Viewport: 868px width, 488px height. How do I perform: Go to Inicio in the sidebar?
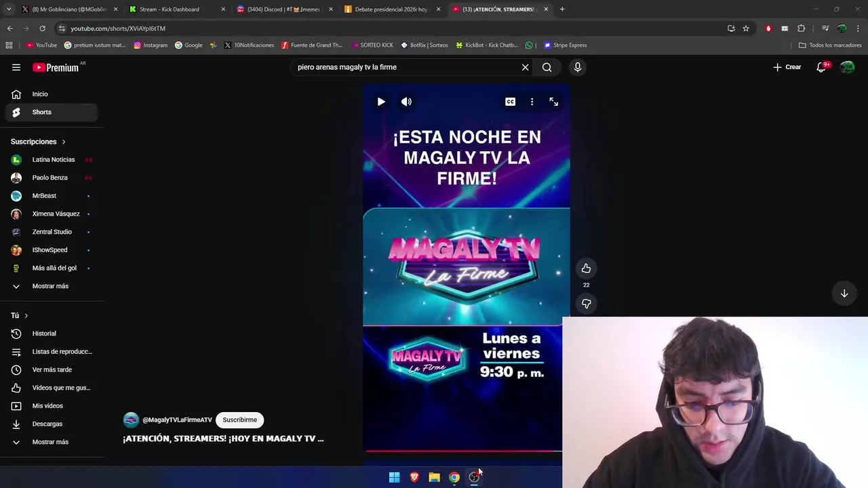pyautogui.click(x=51, y=94)
